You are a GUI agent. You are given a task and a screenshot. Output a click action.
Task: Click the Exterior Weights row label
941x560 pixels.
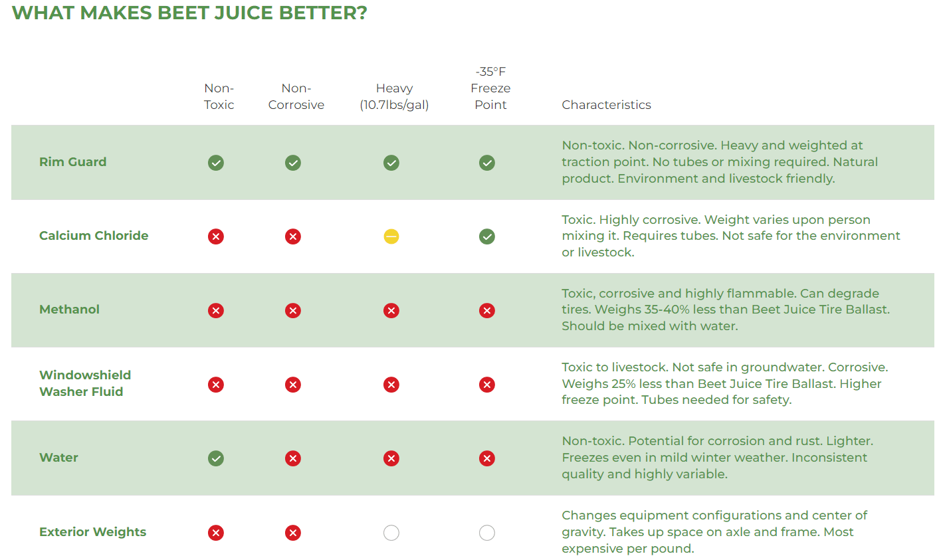[x=92, y=532]
